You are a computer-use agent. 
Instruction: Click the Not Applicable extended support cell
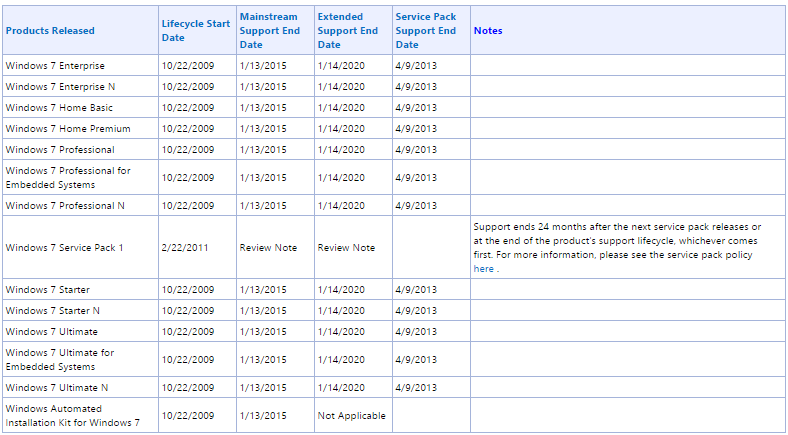(x=351, y=415)
